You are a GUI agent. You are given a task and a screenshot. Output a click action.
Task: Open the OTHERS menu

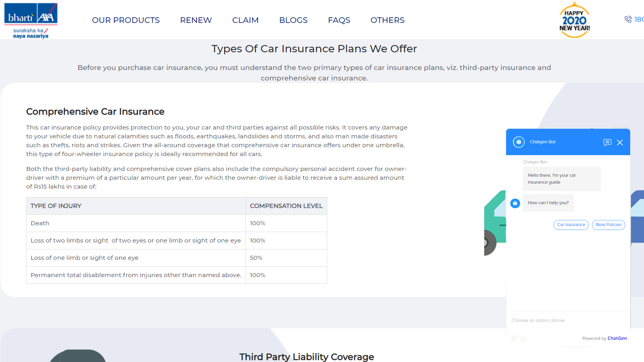(x=387, y=20)
